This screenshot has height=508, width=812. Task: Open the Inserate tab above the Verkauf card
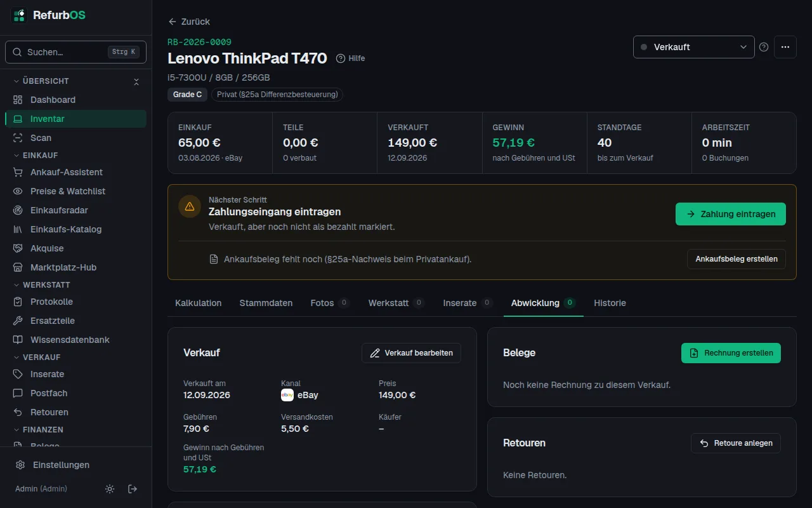[468, 303]
